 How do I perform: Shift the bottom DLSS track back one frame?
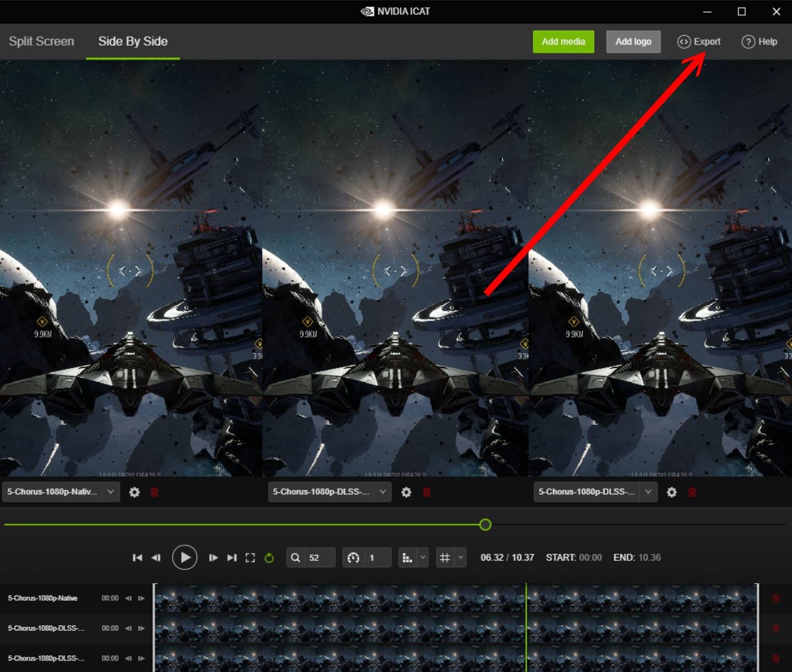pyautogui.click(x=128, y=658)
